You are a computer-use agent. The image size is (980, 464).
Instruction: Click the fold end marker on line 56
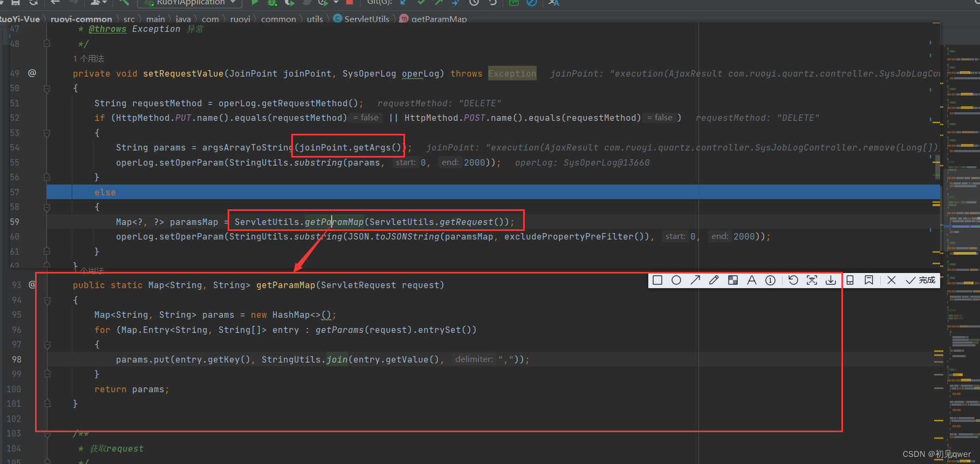click(x=47, y=177)
